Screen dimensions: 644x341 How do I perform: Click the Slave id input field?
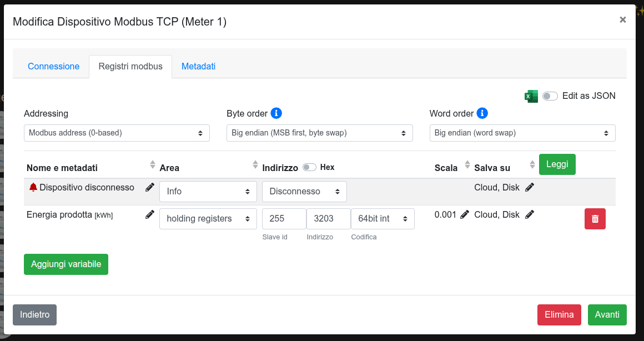[x=284, y=219]
